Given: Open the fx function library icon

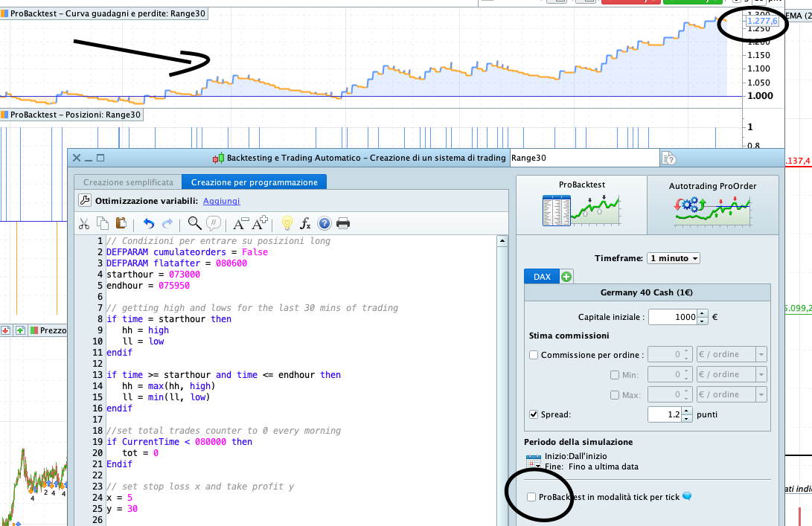Looking at the screenshot, I should (x=306, y=224).
